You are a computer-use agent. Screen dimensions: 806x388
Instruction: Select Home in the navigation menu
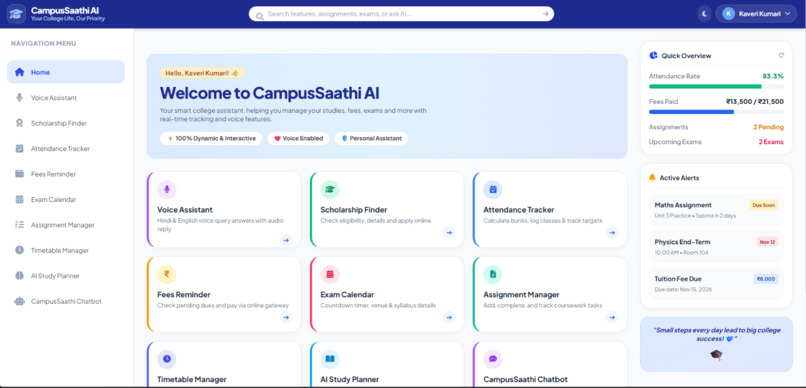point(66,72)
